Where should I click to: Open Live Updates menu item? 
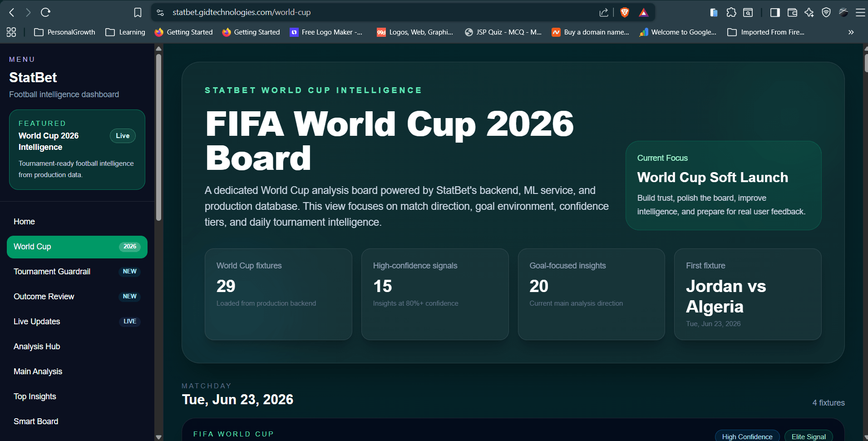coord(77,322)
